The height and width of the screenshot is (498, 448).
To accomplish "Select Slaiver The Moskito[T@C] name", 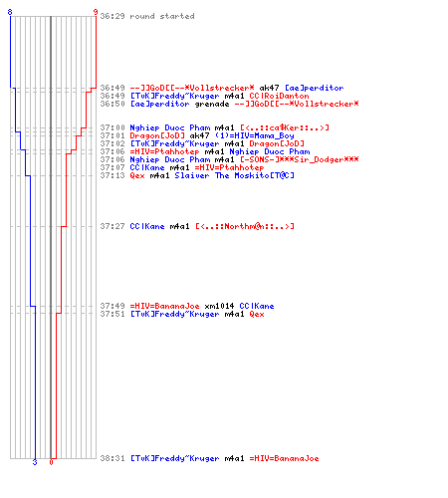I will [x=234, y=175].
